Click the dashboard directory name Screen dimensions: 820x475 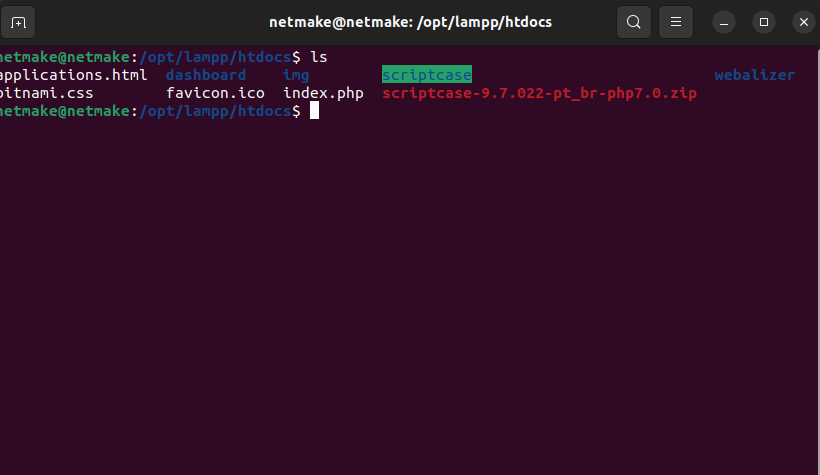point(206,75)
